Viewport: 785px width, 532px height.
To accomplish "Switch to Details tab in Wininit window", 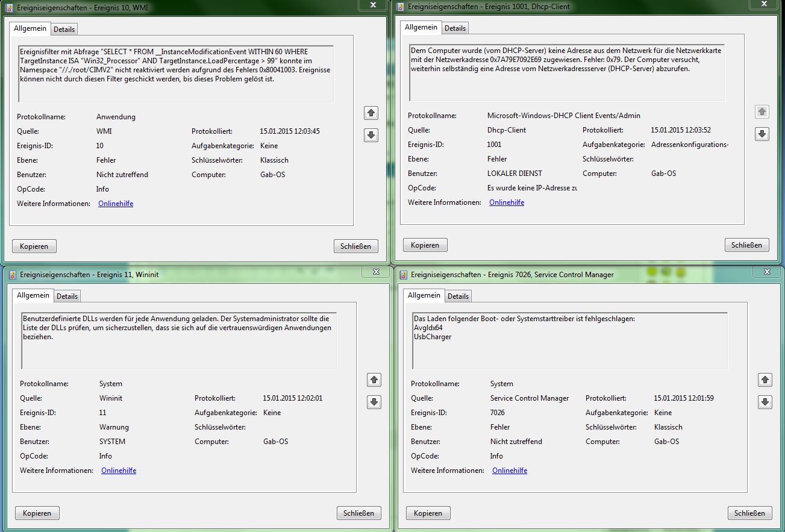I will click(x=67, y=296).
